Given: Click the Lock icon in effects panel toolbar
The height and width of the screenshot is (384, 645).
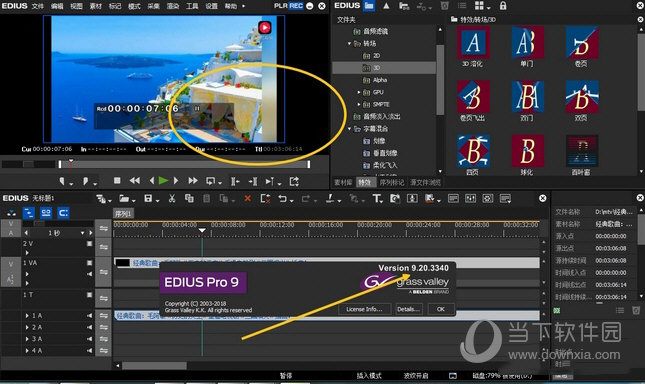Looking at the screenshot, I should [x=503, y=6].
